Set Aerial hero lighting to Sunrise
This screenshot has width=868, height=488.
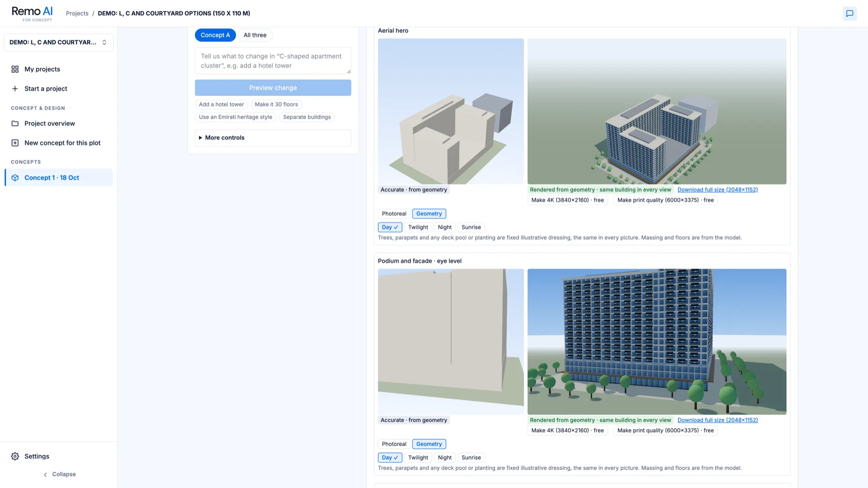(471, 227)
